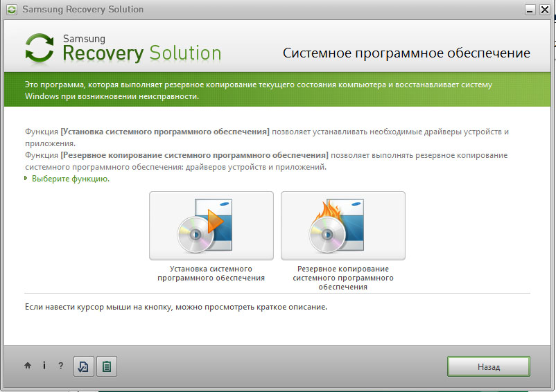Click the app icon in the title bar
556x392 pixels.
pyautogui.click(x=12, y=10)
